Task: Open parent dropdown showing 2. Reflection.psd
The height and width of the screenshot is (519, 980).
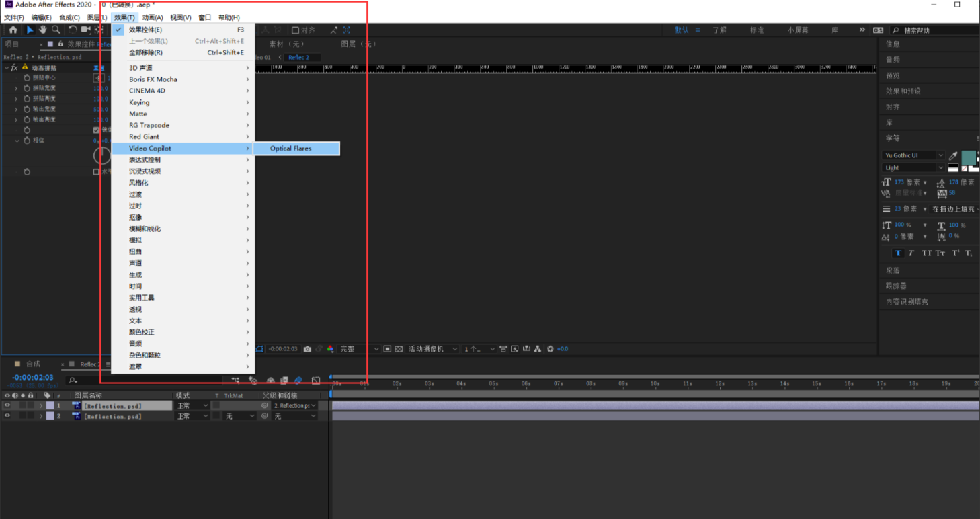Action: point(294,406)
